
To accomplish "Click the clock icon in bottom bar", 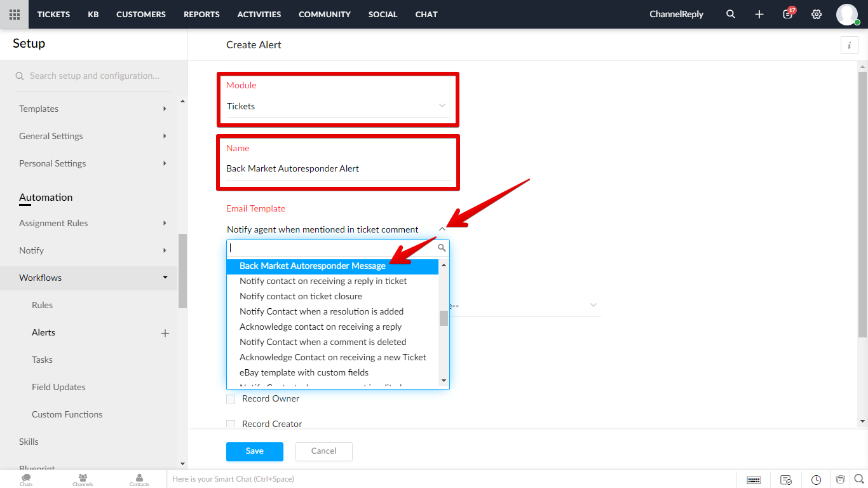I will click(816, 480).
